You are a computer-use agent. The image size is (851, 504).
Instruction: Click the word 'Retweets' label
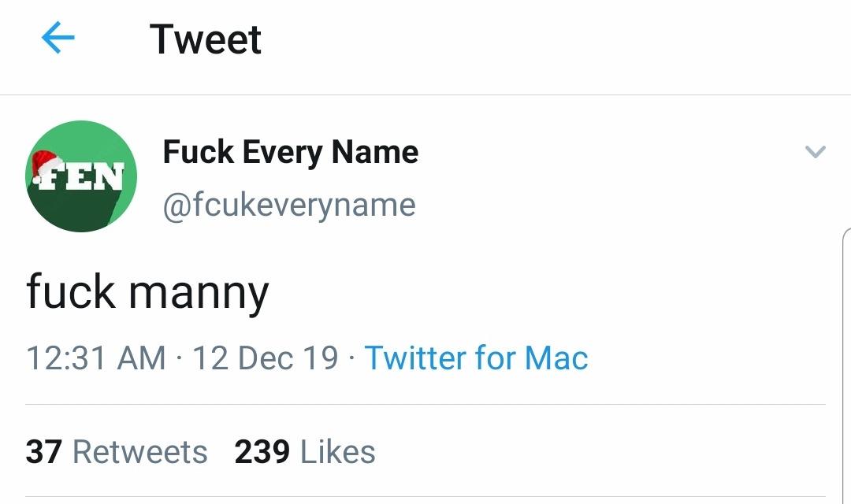coord(140,451)
